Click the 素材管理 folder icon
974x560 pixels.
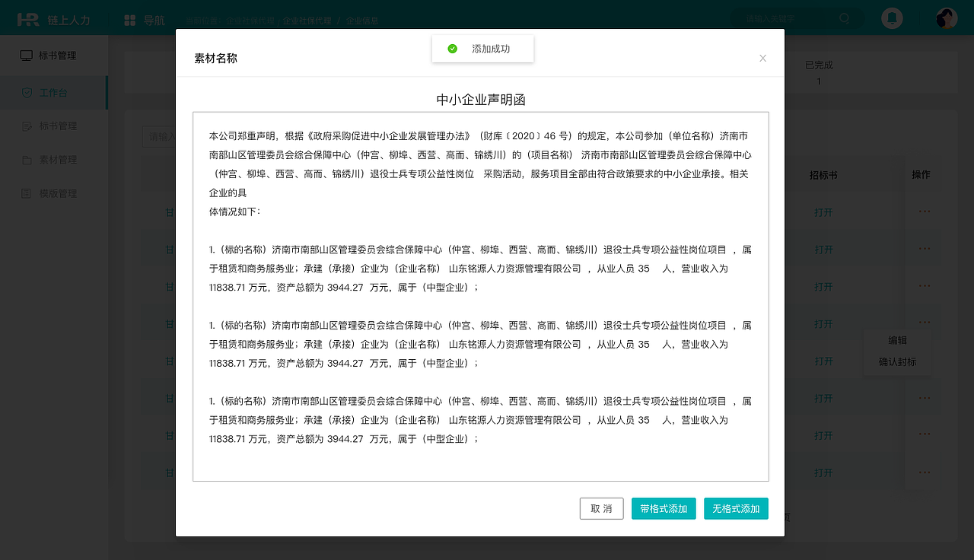point(27,160)
